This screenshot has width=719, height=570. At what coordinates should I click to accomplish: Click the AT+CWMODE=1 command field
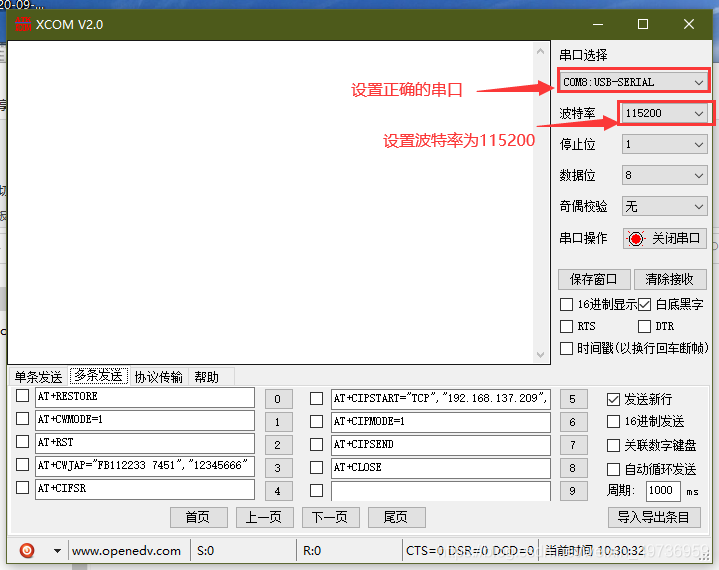145,420
